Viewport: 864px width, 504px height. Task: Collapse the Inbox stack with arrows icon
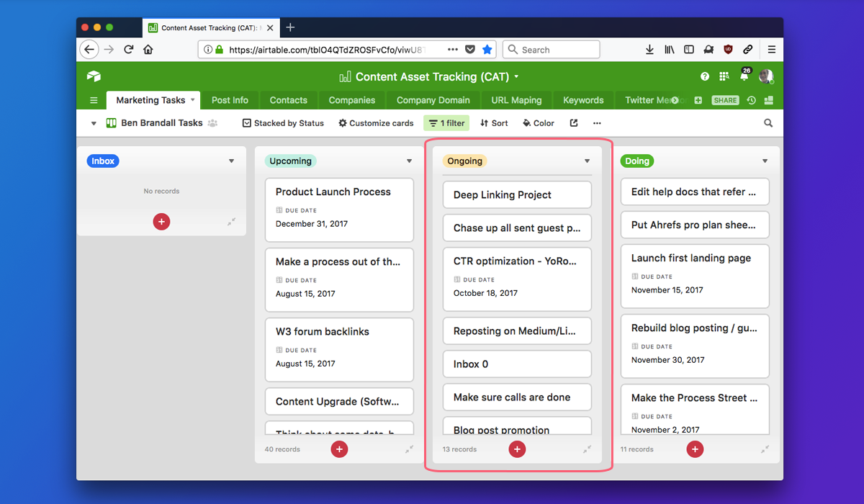click(231, 222)
